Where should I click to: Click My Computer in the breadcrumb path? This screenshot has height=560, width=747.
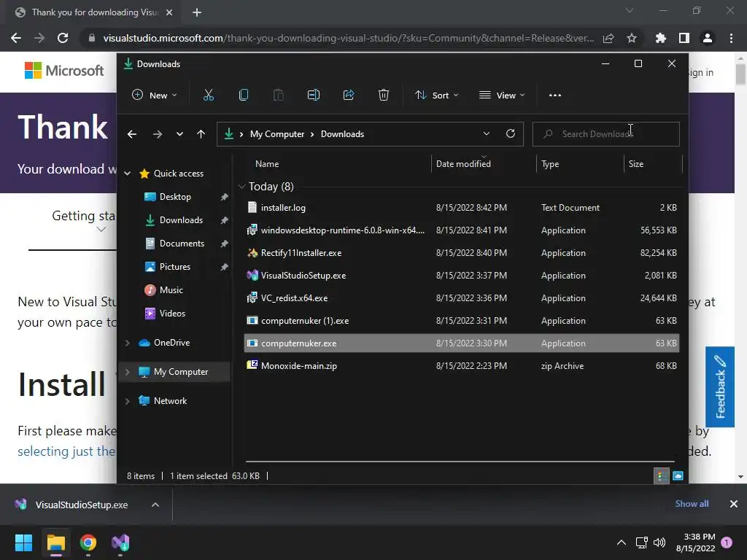(x=276, y=134)
